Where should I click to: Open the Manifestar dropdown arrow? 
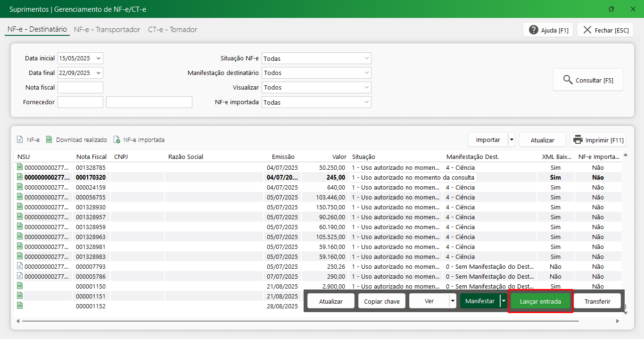pyautogui.click(x=504, y=301)
